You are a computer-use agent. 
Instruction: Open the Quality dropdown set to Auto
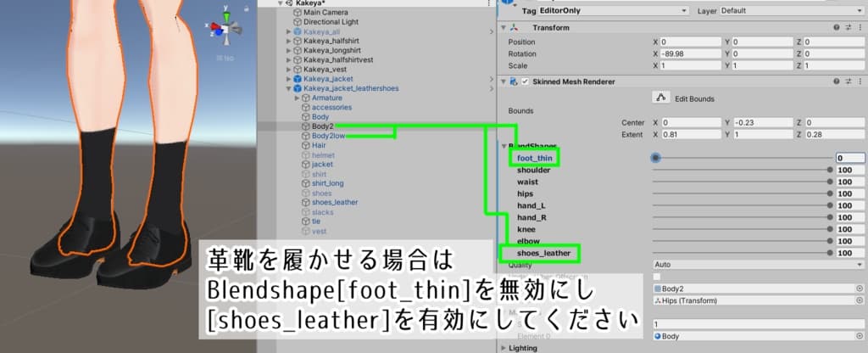759,265
